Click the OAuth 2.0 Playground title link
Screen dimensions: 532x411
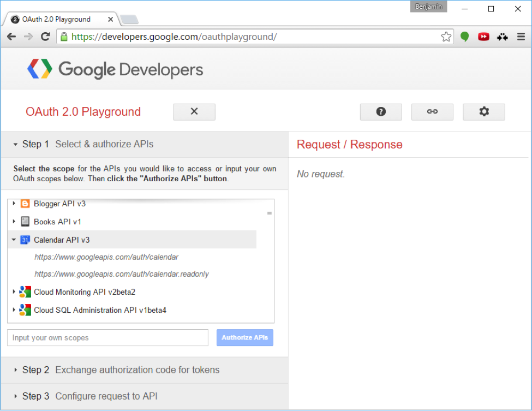(x=83, y=112)
